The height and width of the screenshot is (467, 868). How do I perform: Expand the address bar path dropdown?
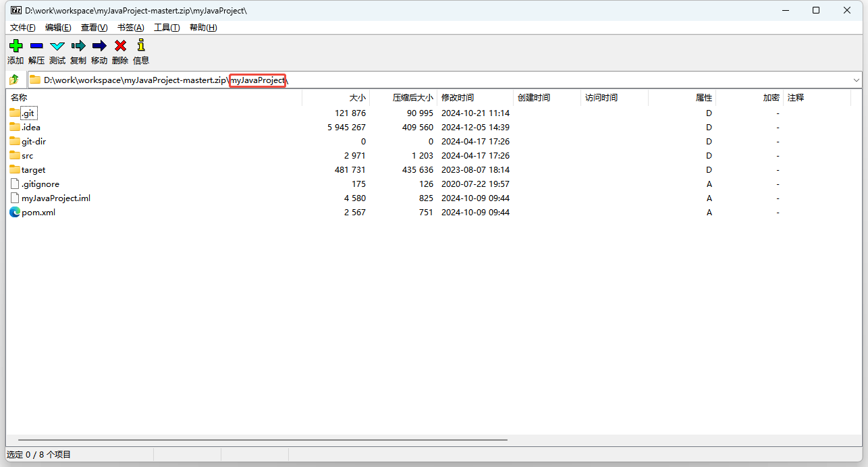point(856,80)
